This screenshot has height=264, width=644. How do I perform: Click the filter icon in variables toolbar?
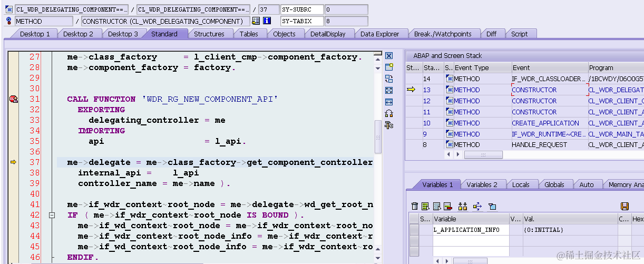click(492, 206)
